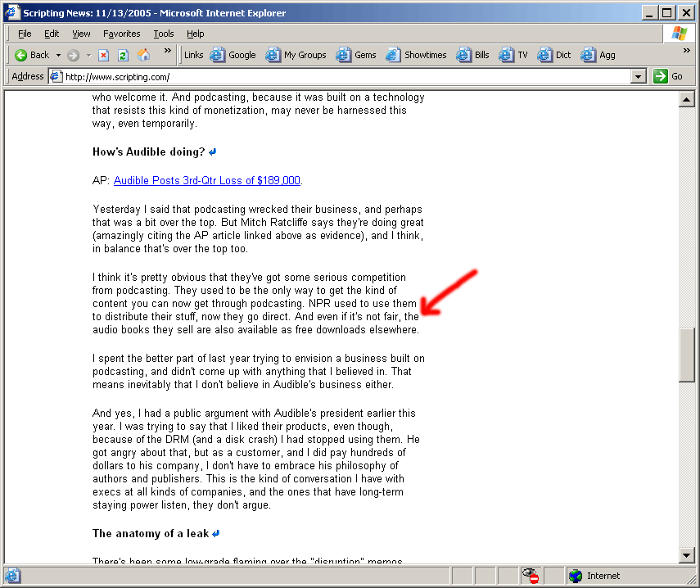Image resolution: width=700 pixels, height=588 pixels.
Task: Open Audible Posts 3rd-Qtr Loss link
Action: click(206, 180)
